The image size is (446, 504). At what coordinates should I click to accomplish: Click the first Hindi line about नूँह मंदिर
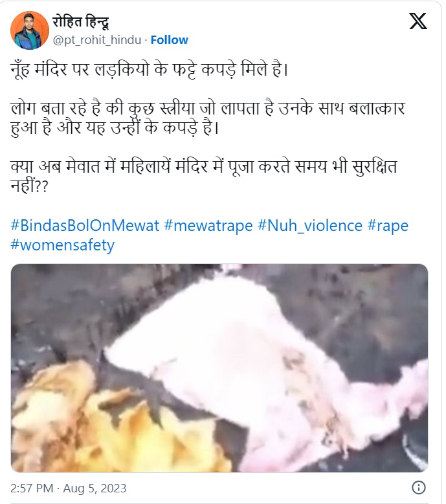pyautogui.click(x=149, y=69)
